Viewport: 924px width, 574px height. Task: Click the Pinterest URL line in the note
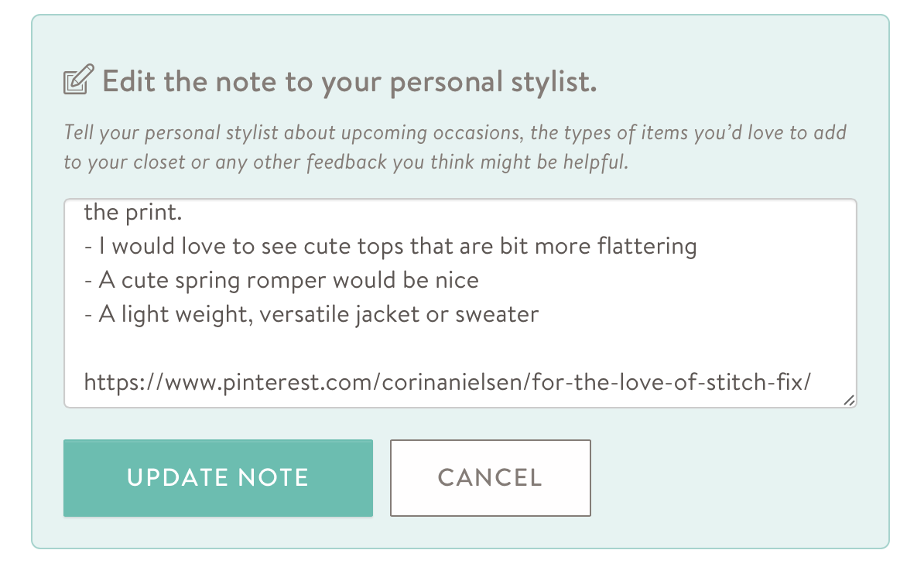[447, 382]
